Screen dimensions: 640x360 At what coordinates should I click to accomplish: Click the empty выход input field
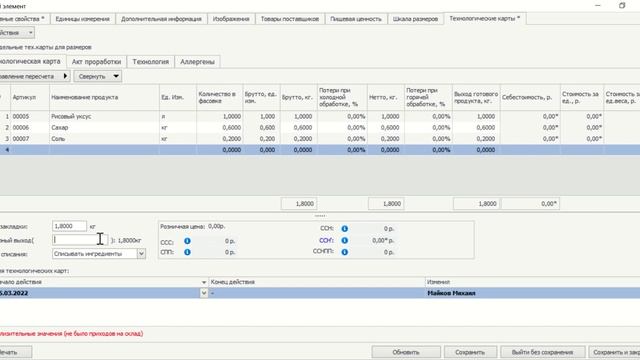tap(80, 240)
